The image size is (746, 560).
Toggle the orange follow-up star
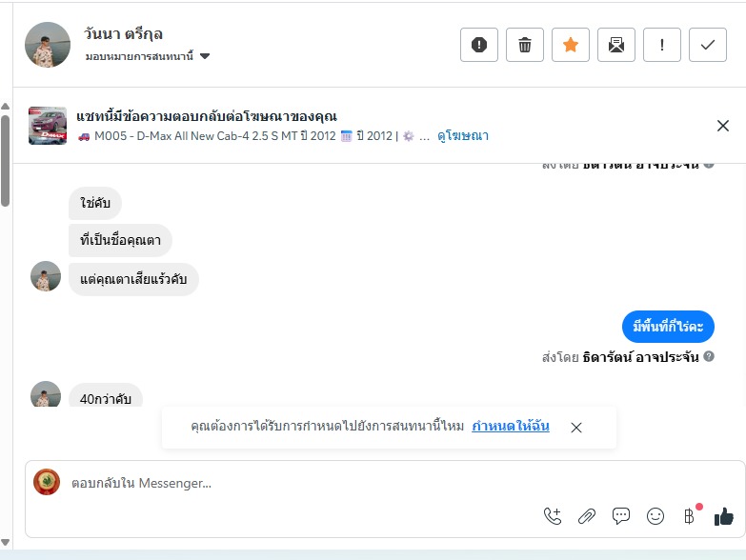(x=571, y=45)
